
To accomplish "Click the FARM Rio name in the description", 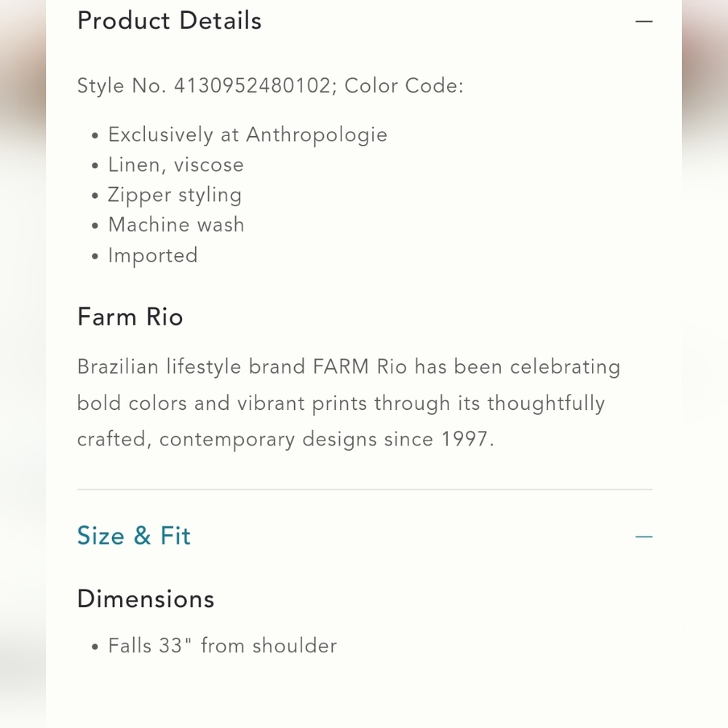I will (x=360, y=367).
